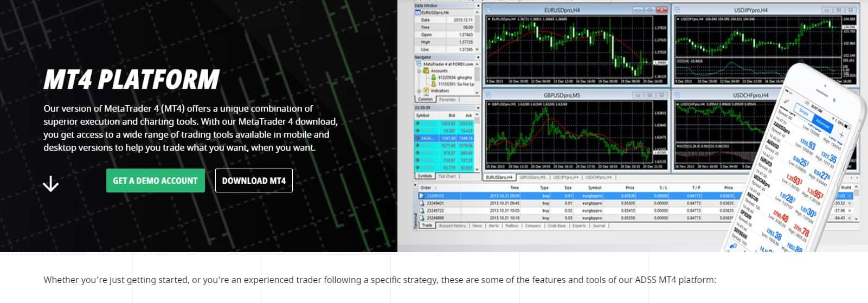
Task: Open the Alerts tab in Terminal
Action: point(493,225)
